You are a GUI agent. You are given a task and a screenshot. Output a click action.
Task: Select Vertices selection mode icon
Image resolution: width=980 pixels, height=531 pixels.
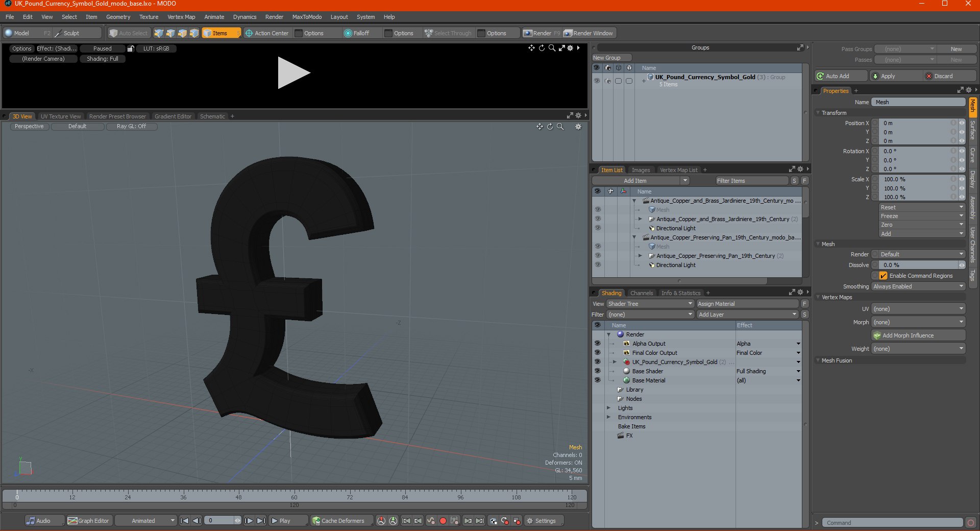159,33
